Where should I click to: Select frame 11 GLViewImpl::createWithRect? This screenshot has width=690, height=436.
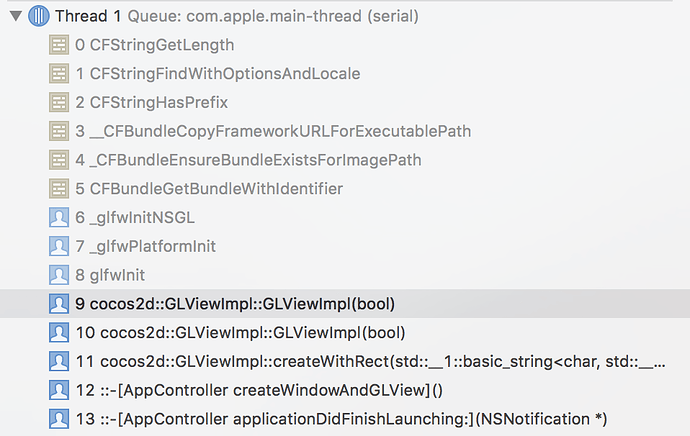tap(380, 361)
